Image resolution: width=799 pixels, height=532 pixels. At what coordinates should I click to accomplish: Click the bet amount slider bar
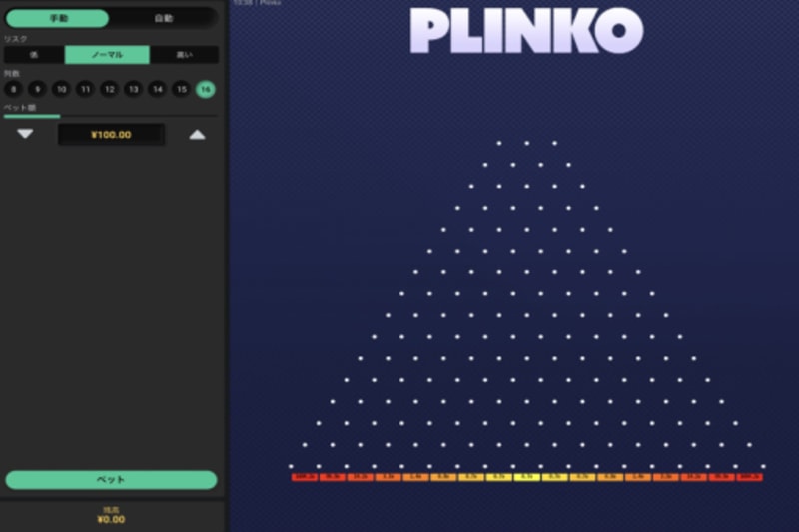[111, 116]
